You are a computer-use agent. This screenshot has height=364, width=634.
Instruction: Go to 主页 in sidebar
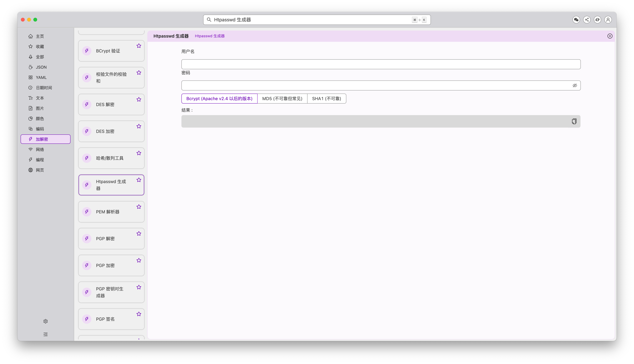point(46,36)
